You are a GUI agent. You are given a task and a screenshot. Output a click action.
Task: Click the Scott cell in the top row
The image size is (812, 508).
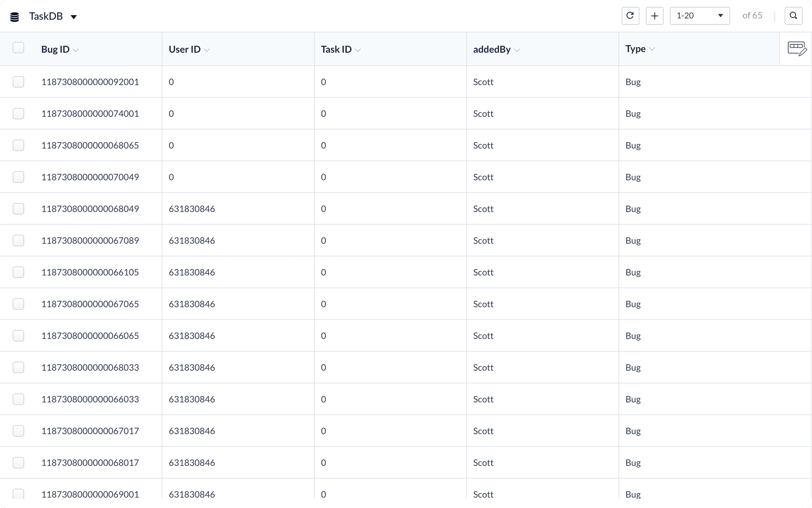point(483,82)
